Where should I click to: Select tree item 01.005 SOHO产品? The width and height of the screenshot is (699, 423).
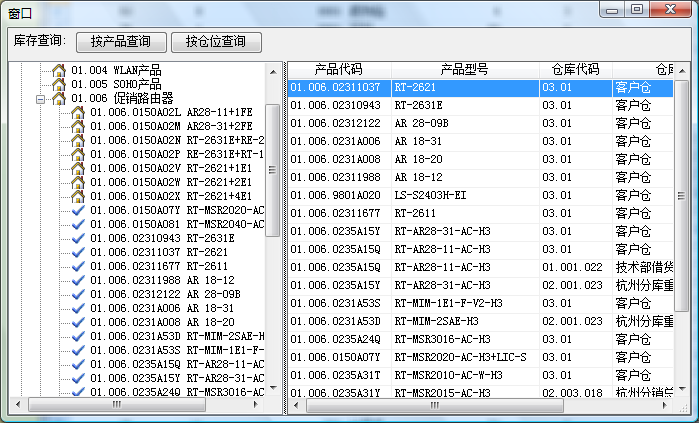(x=116, y=84)
